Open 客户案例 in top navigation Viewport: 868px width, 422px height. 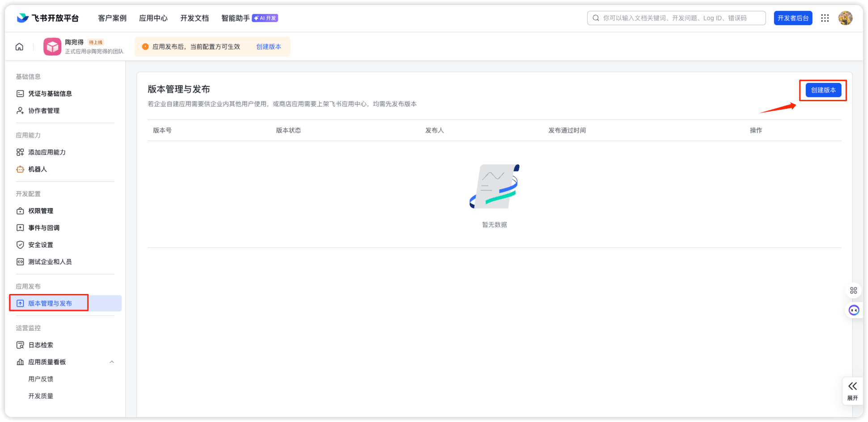(112, 18)
